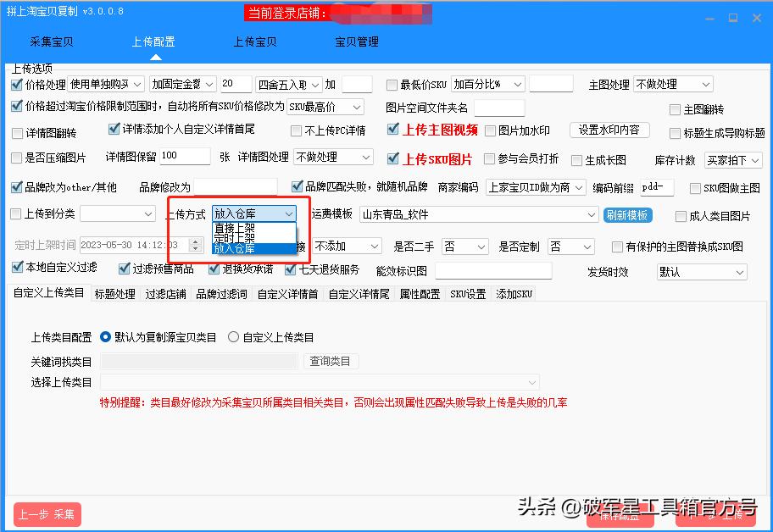Switch to the 上传宝贝 tab
Screen dimensions: 773x532
253,40
